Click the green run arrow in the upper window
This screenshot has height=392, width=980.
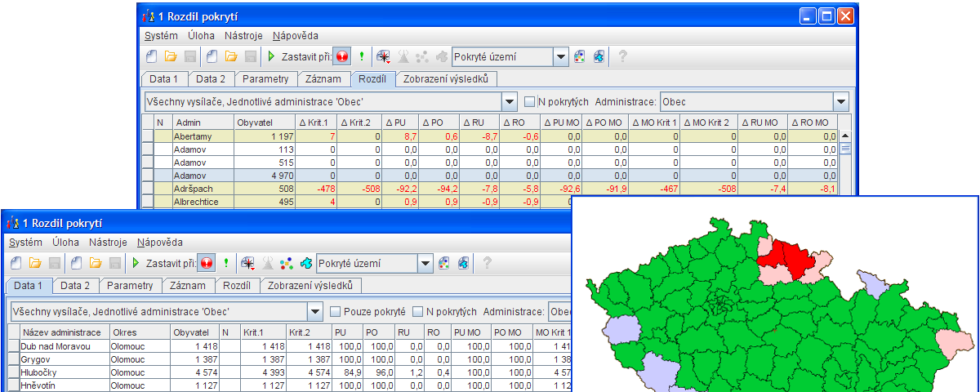click(272, 57)
